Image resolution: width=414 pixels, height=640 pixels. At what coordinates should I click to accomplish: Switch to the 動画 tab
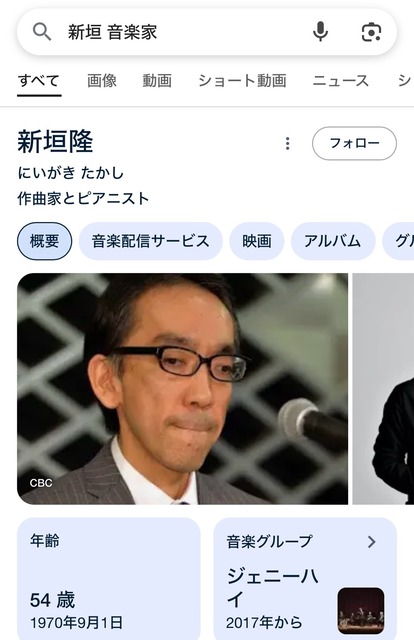[x=157, y=80]
